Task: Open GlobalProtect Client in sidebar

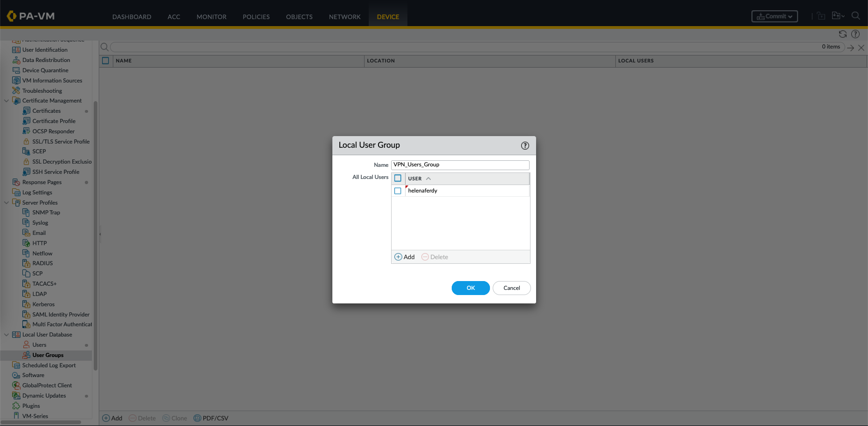Action: (x=47, y=385)
